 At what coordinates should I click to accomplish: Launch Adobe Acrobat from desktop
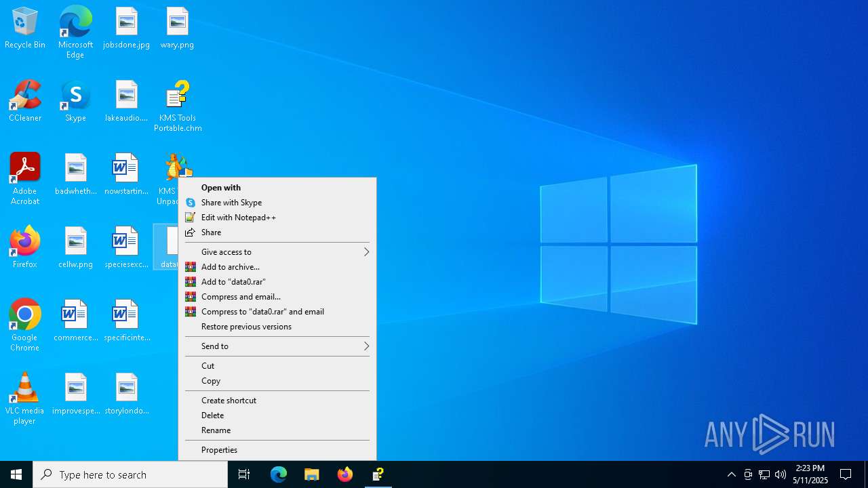pyautogui.click(x=25, y=179)
